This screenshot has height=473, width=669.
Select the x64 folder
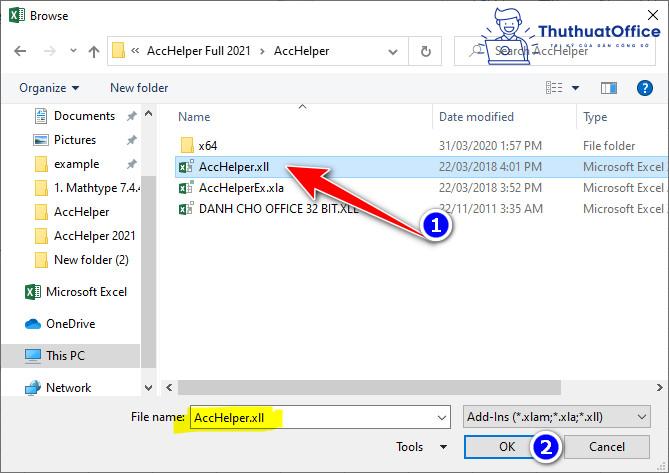(x=208, y=146)
